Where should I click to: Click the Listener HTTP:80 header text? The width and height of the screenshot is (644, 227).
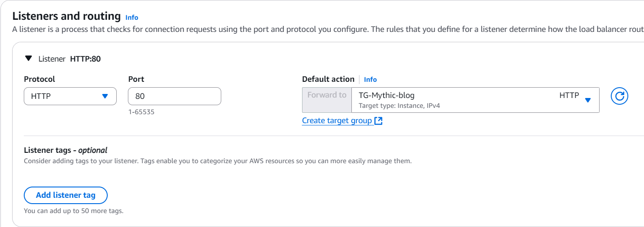point(70,59)
